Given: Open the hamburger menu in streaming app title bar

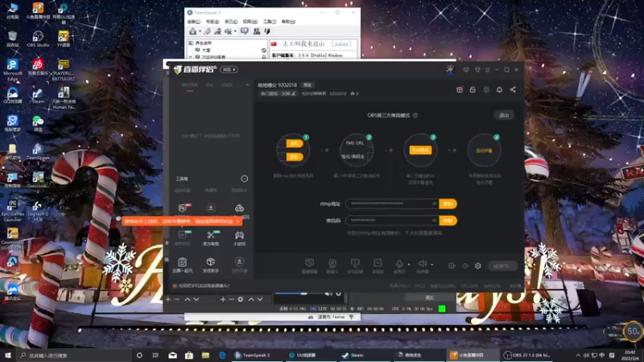Looking at the screenshot, I should tap(488, 70).
